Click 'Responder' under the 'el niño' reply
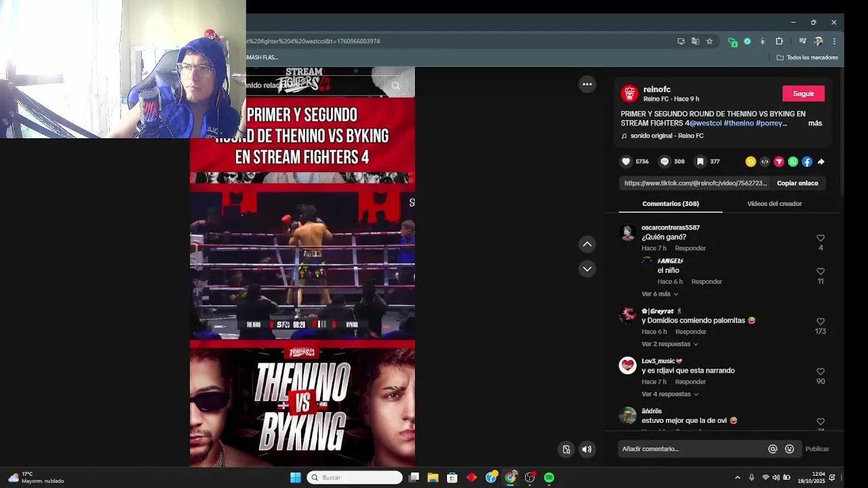 (707, 282)
